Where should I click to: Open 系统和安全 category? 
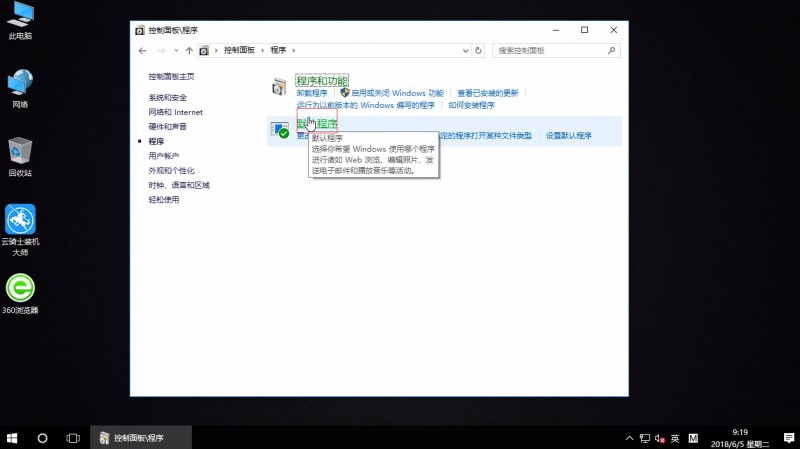[167, 97]
